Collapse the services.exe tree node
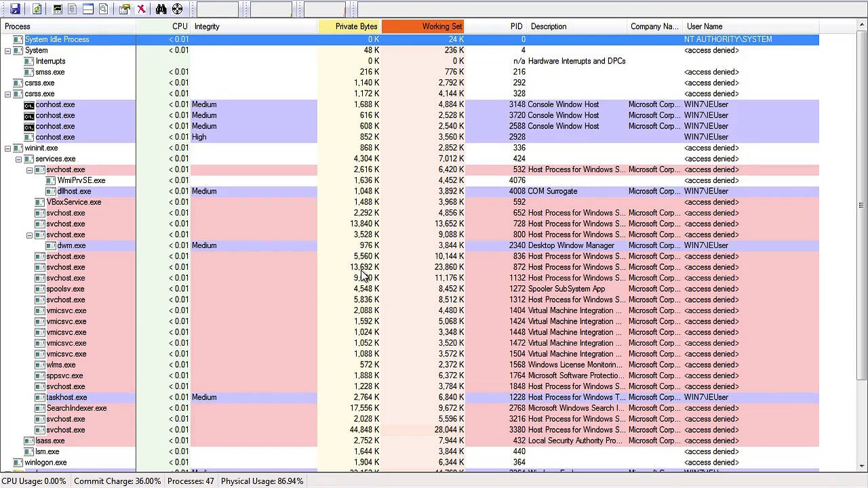868x488 pixels. point(18,159)
